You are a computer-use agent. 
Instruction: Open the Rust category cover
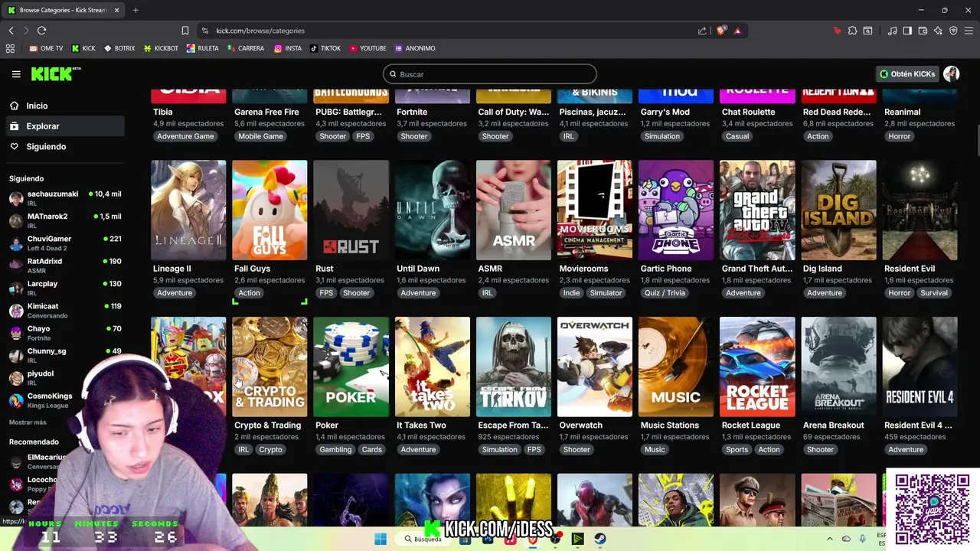[351, 210]
